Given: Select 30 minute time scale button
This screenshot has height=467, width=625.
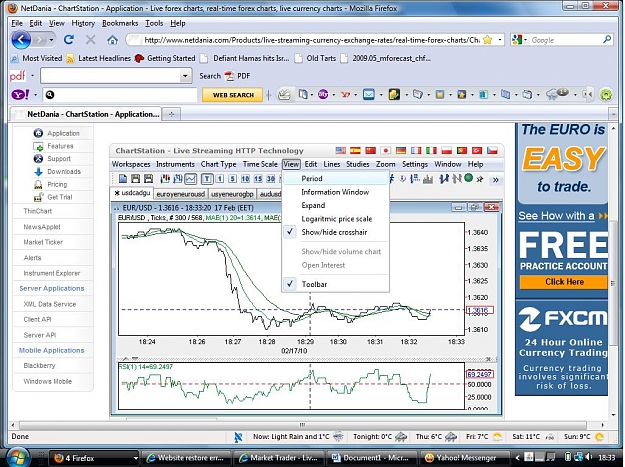Looking at the screenshot, I should [x=271, y=179].
